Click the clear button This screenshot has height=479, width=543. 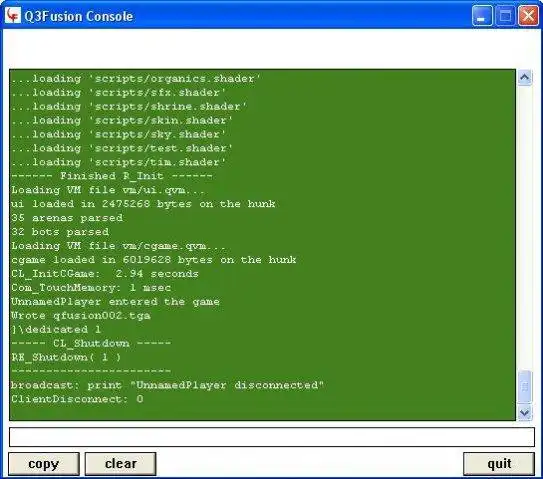click(x=121, y=464)
